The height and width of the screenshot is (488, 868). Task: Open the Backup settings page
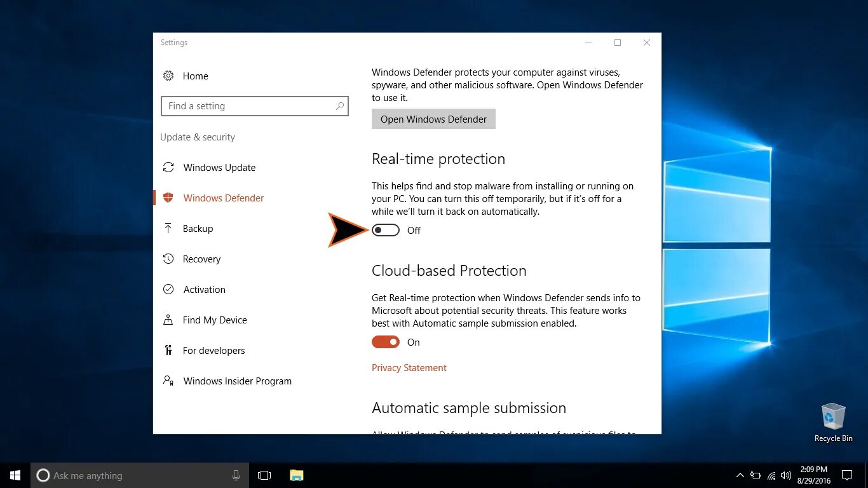(x=198, y=228)
